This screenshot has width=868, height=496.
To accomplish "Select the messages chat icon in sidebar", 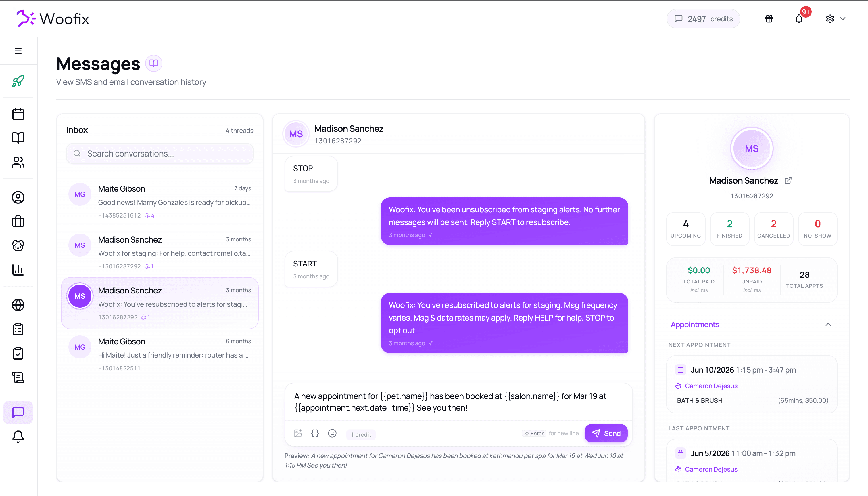I will [18, 413].
